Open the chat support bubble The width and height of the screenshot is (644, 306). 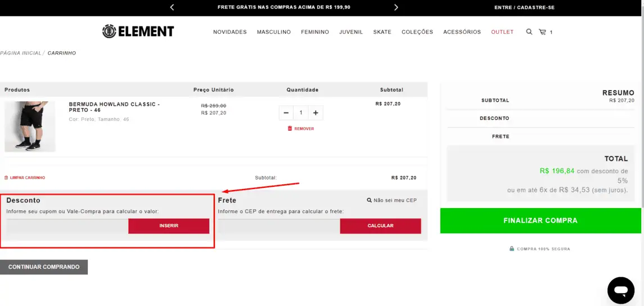pyautogui.click(x=621, y=290)
